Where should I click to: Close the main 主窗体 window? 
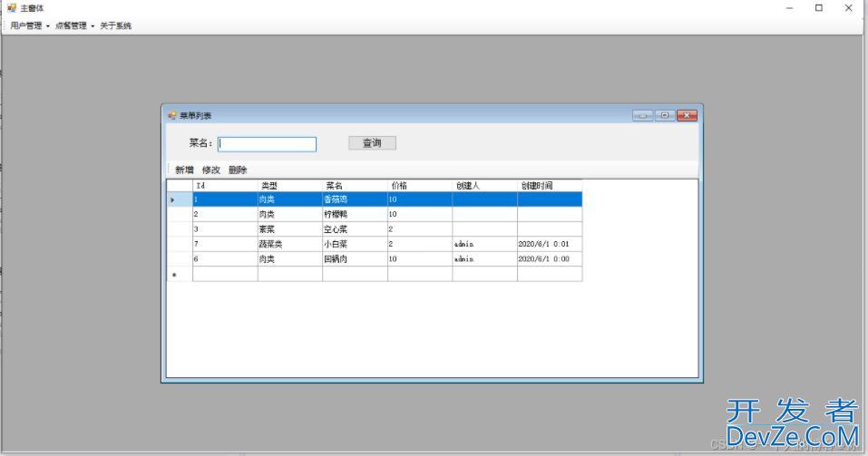[x=849, y=8]
